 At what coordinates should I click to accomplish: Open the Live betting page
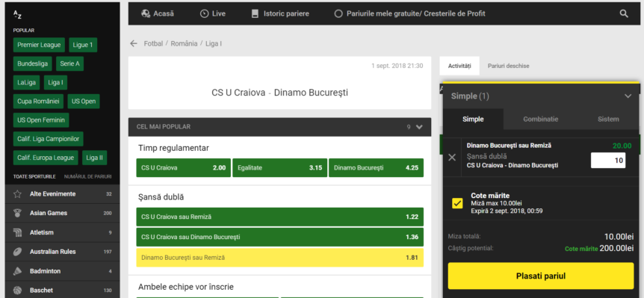pos(213,13)
